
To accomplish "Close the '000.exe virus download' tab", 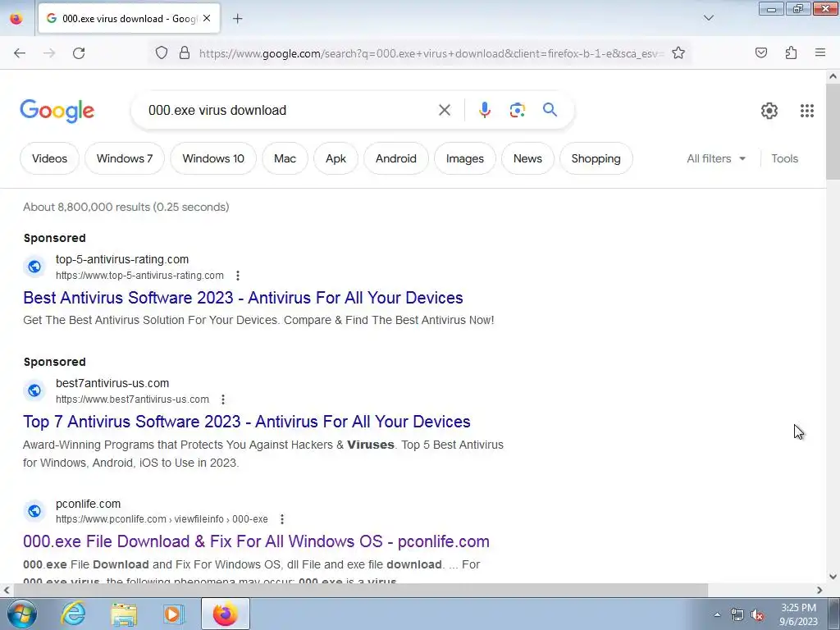I will (x=207, y=19).
